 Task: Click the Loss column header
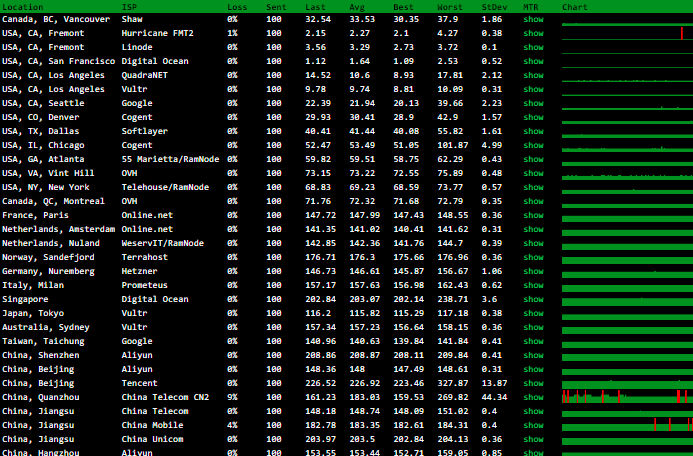237,7
